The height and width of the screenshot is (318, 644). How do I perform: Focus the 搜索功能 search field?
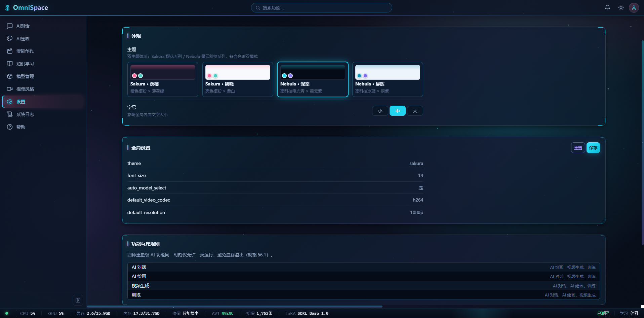322,8
